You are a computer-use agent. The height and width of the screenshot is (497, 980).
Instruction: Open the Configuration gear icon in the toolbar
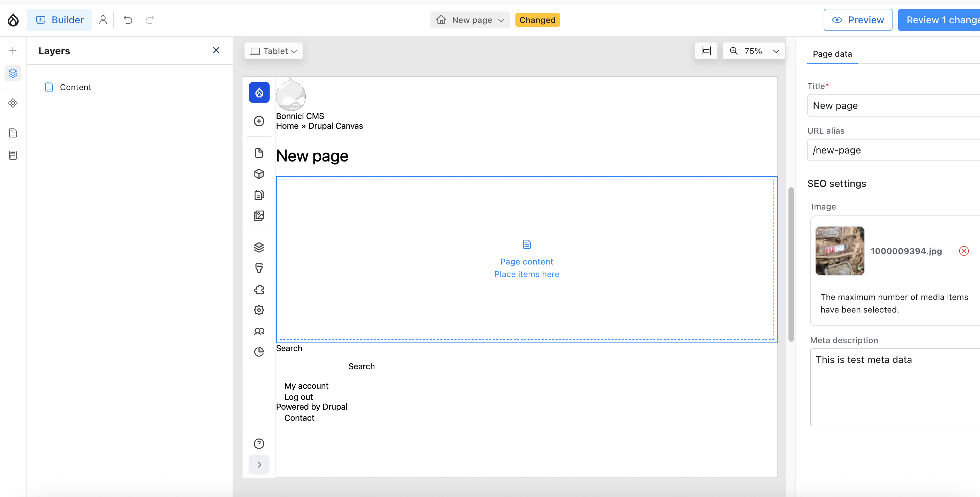click(x=259, y=310)
